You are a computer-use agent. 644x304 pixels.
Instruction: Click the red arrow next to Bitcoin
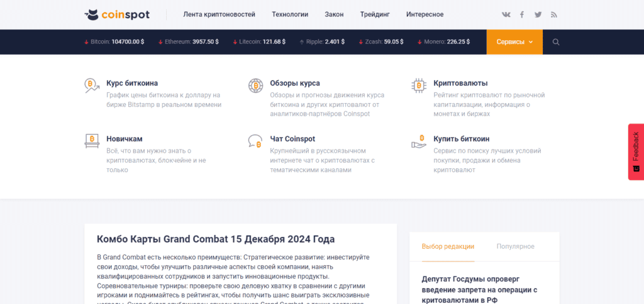coord(86,42)
